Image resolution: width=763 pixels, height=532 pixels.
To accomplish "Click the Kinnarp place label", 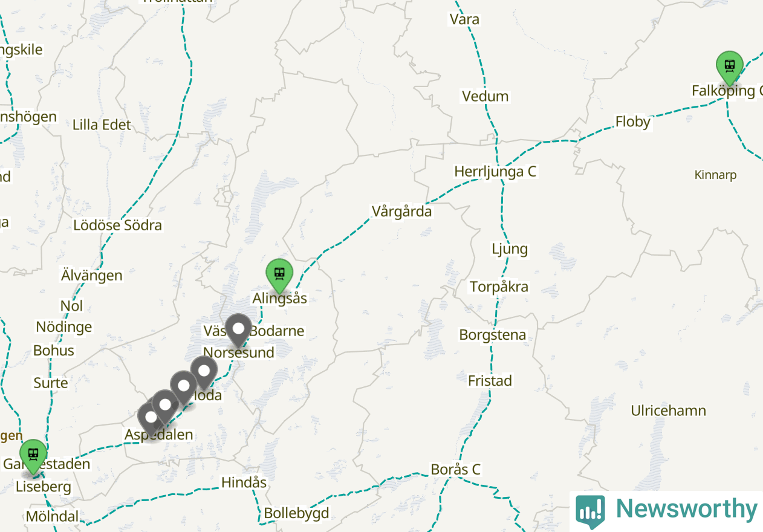I will [x=715, y=175].
